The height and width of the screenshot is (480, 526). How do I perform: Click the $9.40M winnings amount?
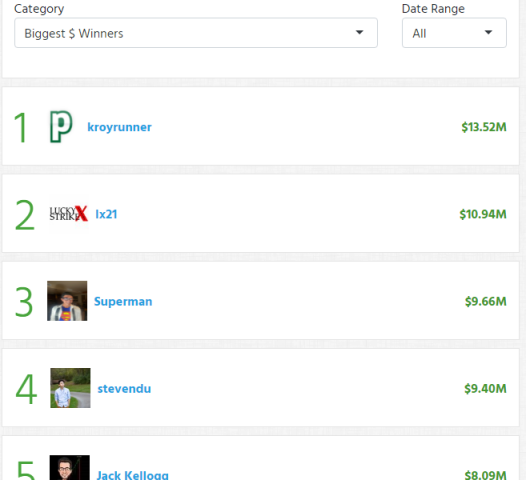tap(485, 388)
